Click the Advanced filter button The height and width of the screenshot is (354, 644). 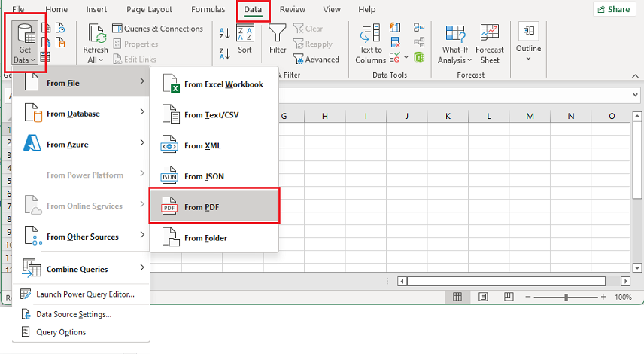316,60
